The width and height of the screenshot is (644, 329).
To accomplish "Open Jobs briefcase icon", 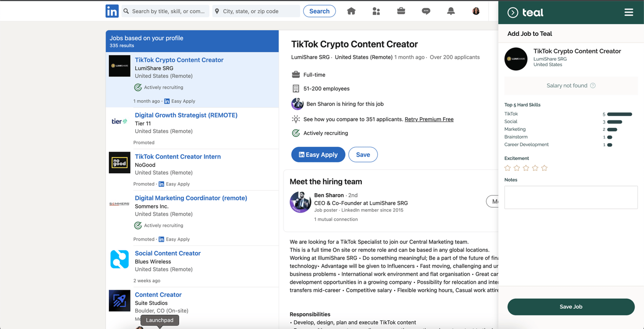I will (x=401, y=11).
